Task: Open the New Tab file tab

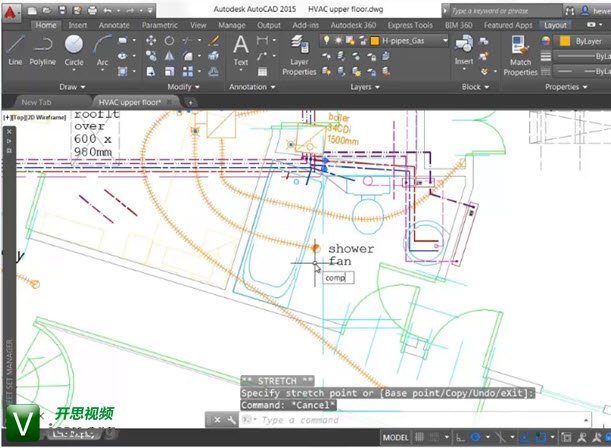Action: coord(37,102)
